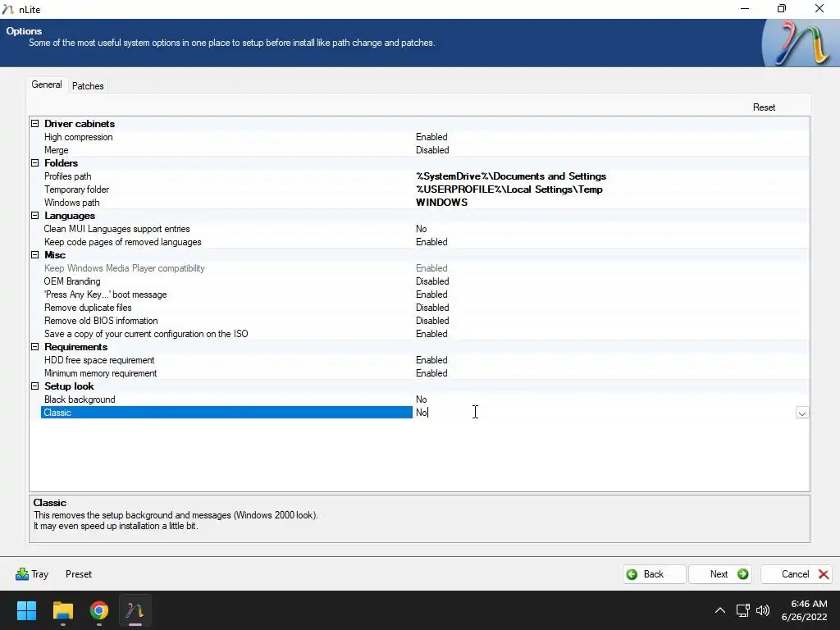
Task: Click the WINDOWS path value
Action: (441, 203)
